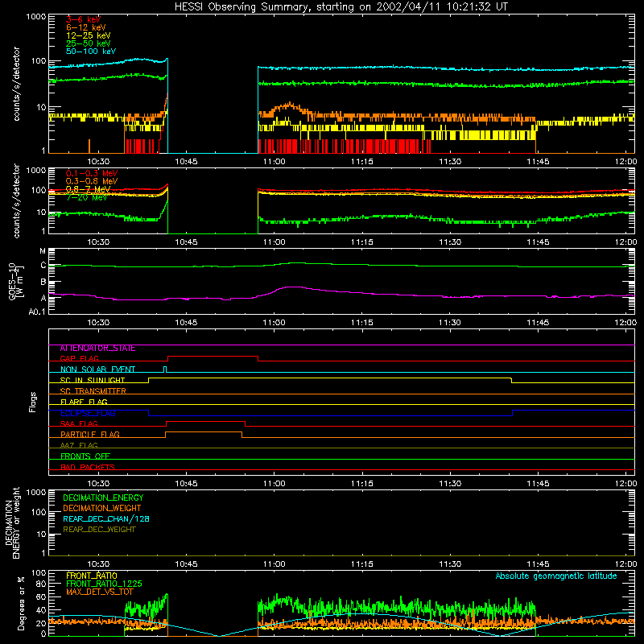This screenshot has width=644, height=644.
Task: Click the green FRONTS_OFF label
Action: click(x=85, y=456)
